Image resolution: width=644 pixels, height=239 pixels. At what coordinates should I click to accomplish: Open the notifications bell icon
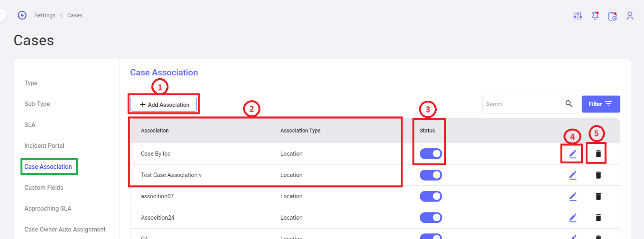595,16
